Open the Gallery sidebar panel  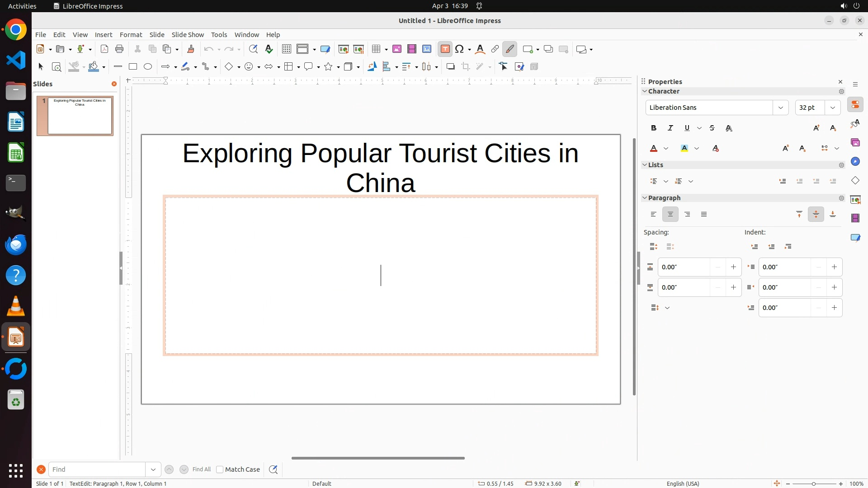[x=855, y=143]
